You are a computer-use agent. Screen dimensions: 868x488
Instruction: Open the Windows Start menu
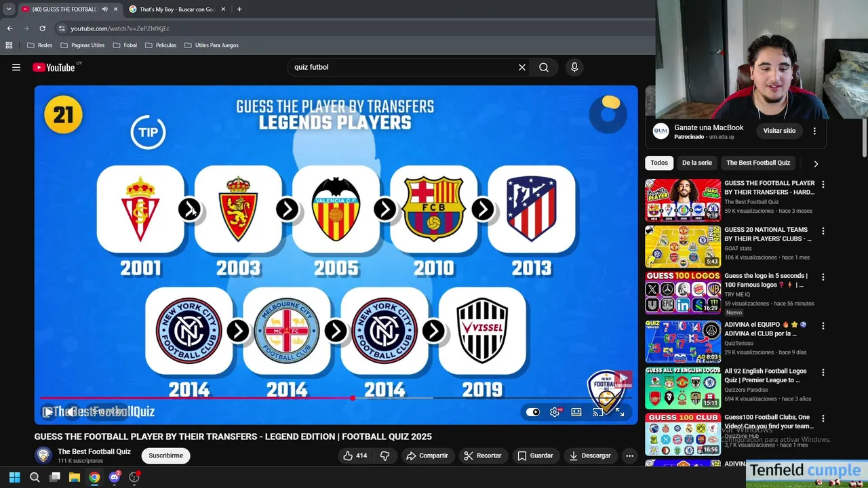(14, 477)
